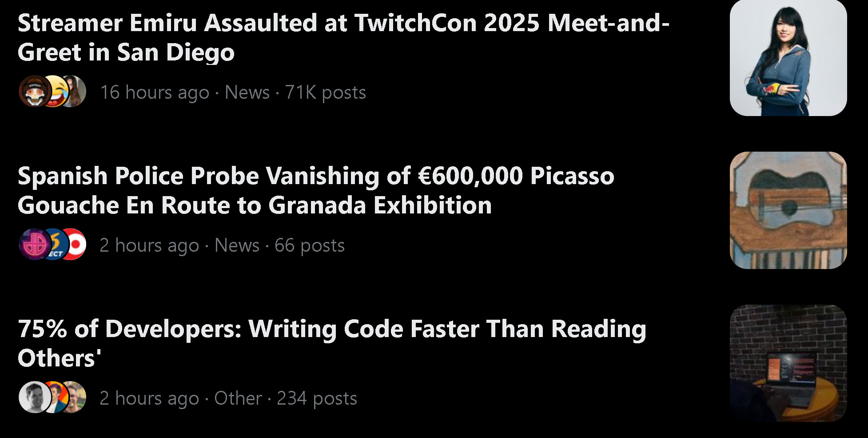Click the 16 hours ago timestamp
Image resolution: width=868 pixels, height=438 pixels.
pos(155,92)
